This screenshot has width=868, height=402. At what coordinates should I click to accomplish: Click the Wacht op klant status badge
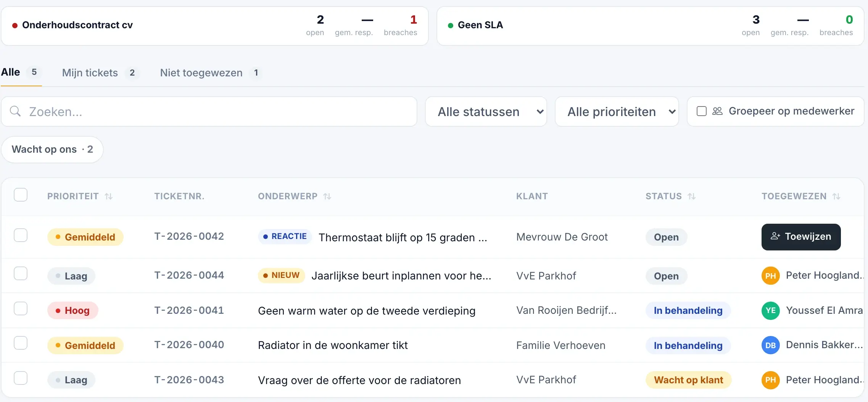[688, 380]
